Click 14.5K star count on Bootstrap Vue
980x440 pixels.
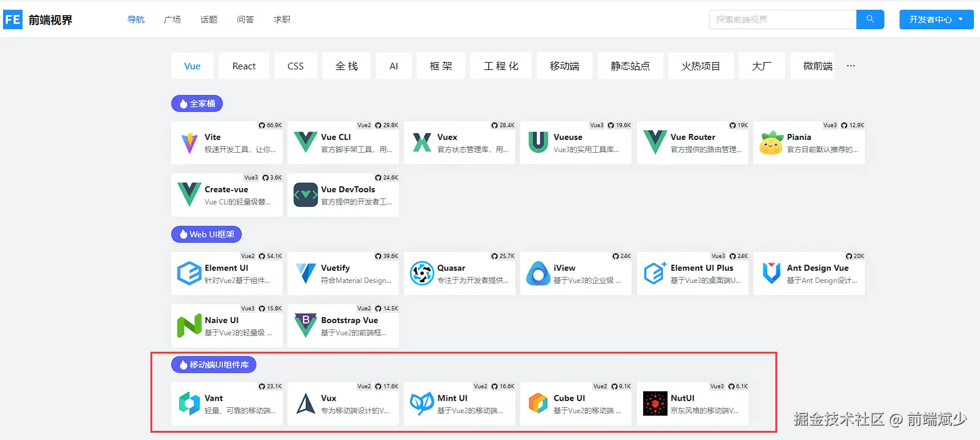click(x=390, y=309)
